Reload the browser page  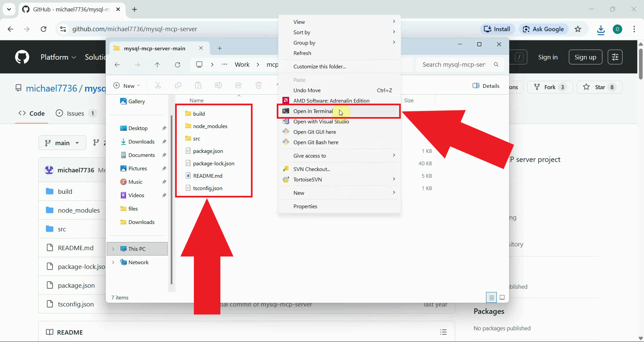coord(44,29)
